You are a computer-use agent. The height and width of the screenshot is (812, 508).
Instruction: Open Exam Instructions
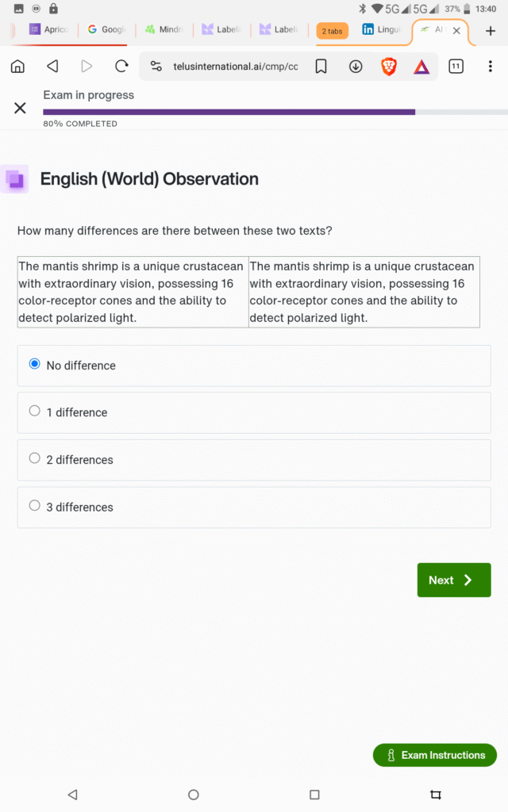click(435, 755)
